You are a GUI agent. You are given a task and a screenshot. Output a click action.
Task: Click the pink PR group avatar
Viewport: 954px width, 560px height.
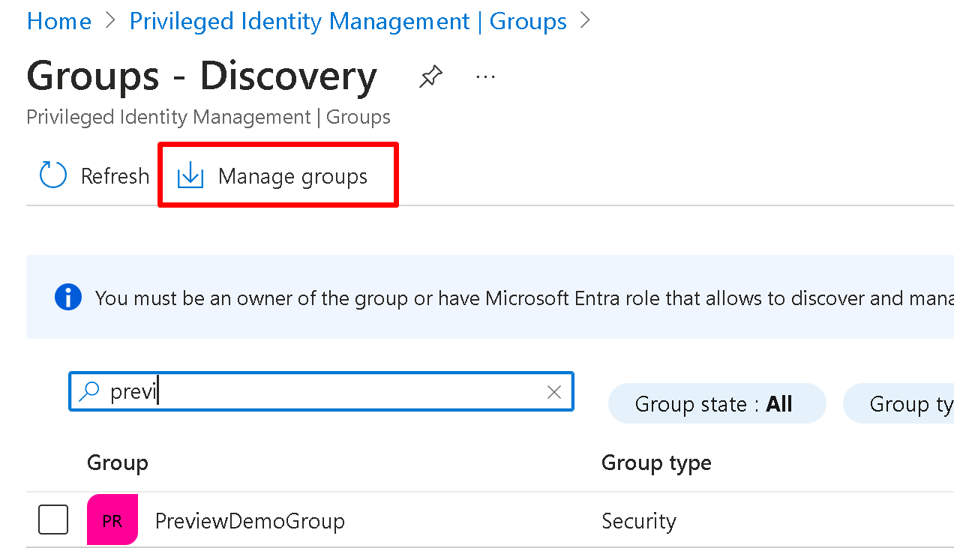click(112, 520)
